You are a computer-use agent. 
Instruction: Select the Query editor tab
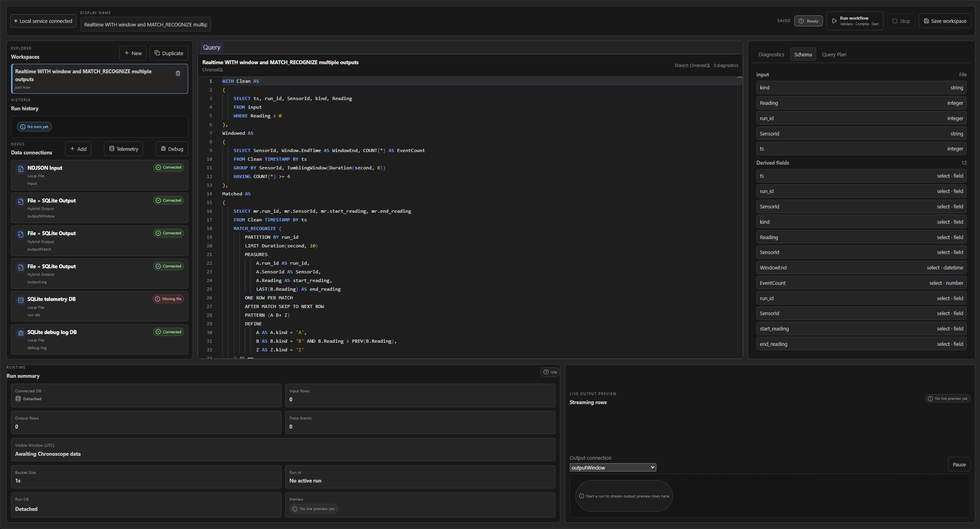(x=211, y=47)
